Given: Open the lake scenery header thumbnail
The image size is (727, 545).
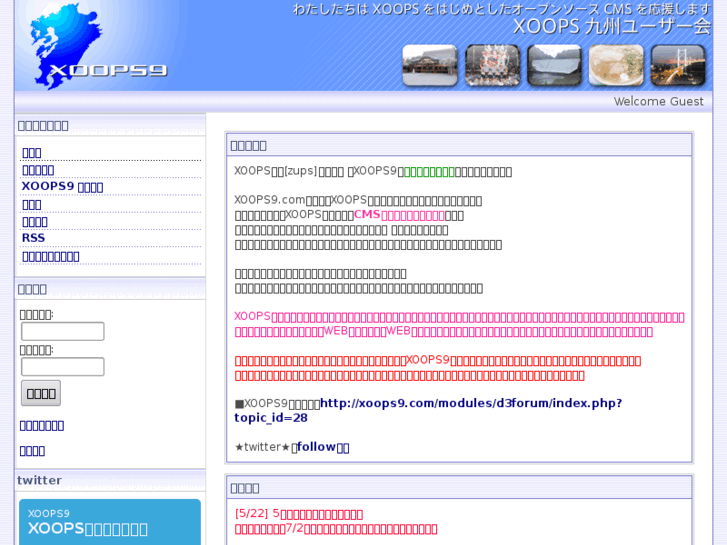Looking at the screenshot, I should tap(555, 65).
